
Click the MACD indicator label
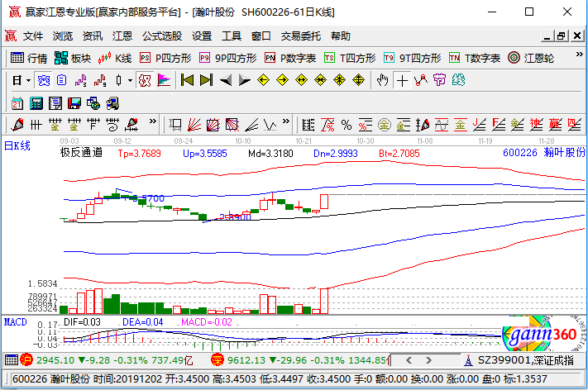point(16,321)
